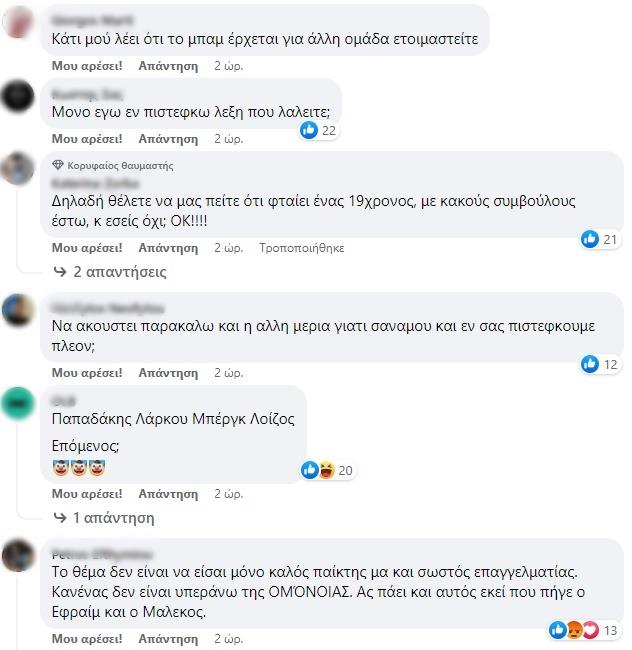The image size is (632, 650).
Task: Click the like reaction icon showing 22
Action: click(309, 131)
